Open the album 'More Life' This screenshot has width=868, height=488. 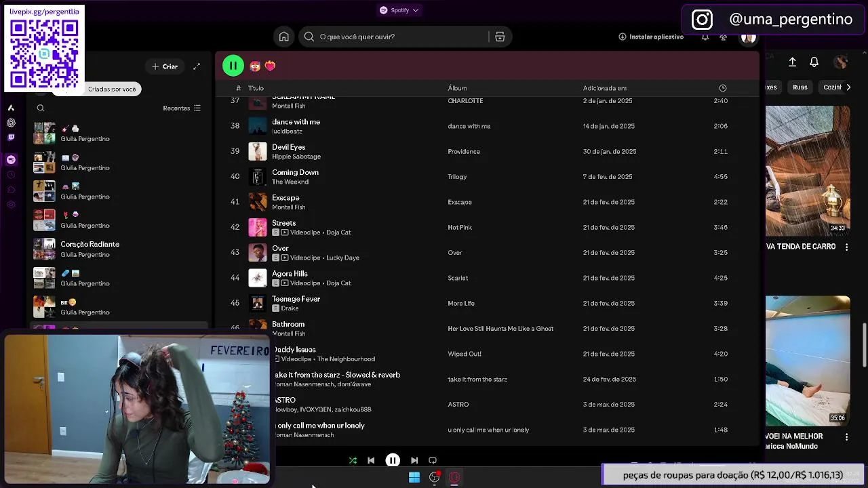pyautogui.click(x=461, y=304)
